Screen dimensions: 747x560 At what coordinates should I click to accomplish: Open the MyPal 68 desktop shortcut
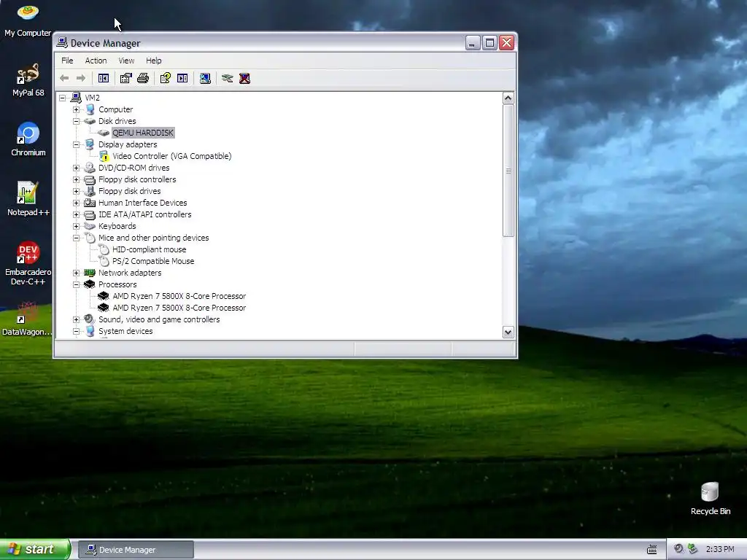pyautogui.click(x=28, y=80)
